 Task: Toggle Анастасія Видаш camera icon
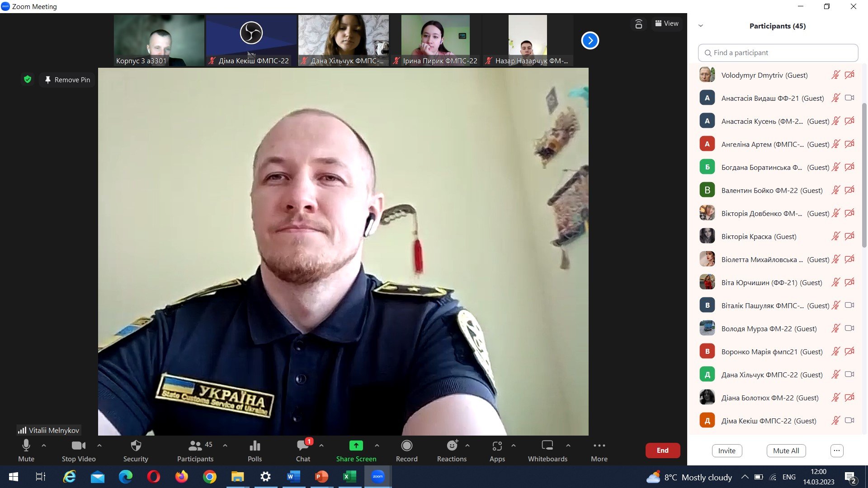pyautogui.click(x=849, y=98)
